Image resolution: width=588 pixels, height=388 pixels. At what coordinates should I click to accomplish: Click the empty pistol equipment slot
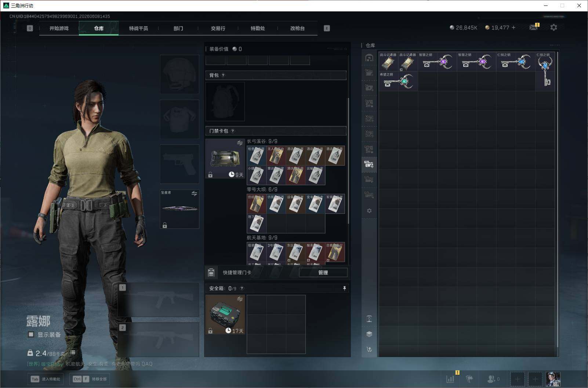[179, 164]
